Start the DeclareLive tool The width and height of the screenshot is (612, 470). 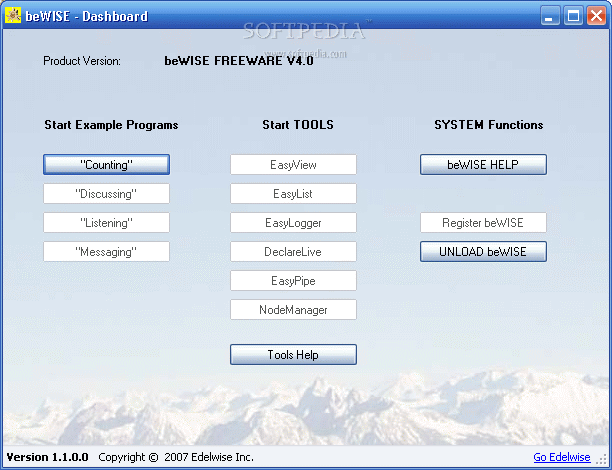point(293,252)
